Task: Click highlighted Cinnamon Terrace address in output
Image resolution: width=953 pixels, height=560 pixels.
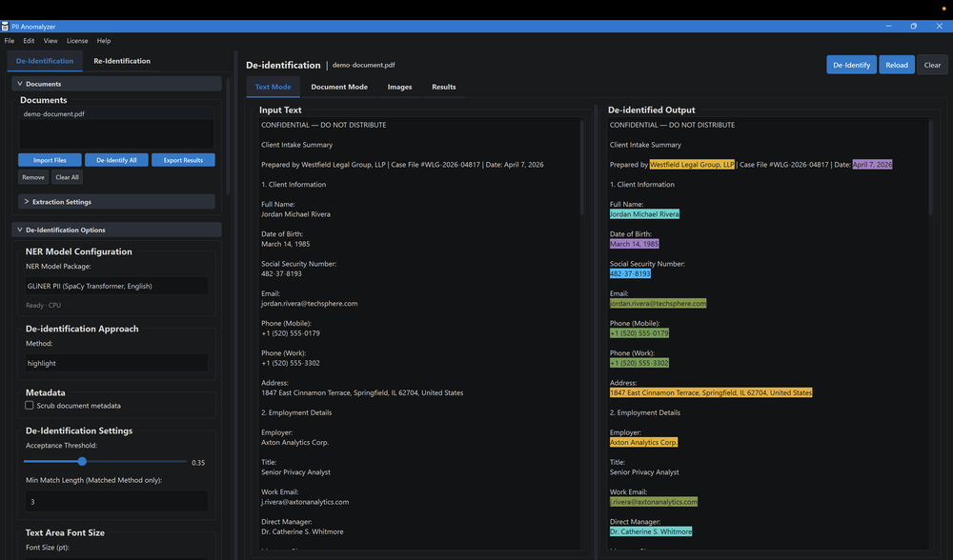Action: pos(711,393)
